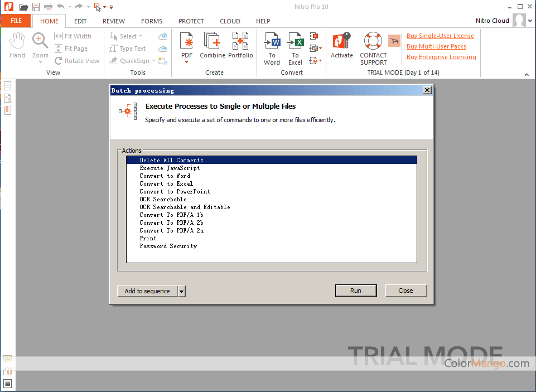Expand the Redo history dropdown arrow

point(88,7)
